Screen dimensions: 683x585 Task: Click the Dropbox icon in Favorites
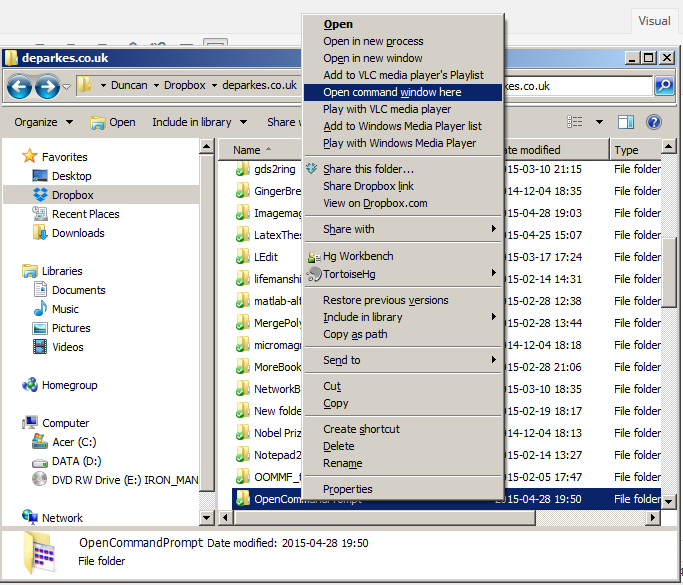(40, 195)
